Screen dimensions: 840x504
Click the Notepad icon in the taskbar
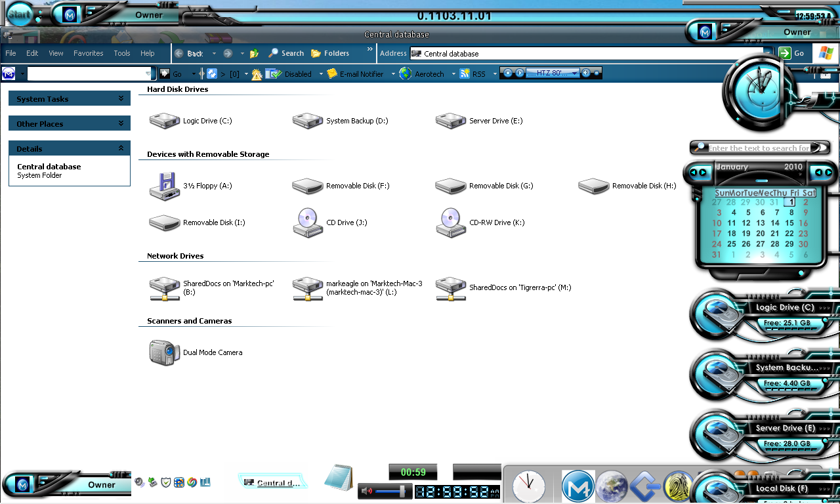pyautogui.click(x=339, y=477)
